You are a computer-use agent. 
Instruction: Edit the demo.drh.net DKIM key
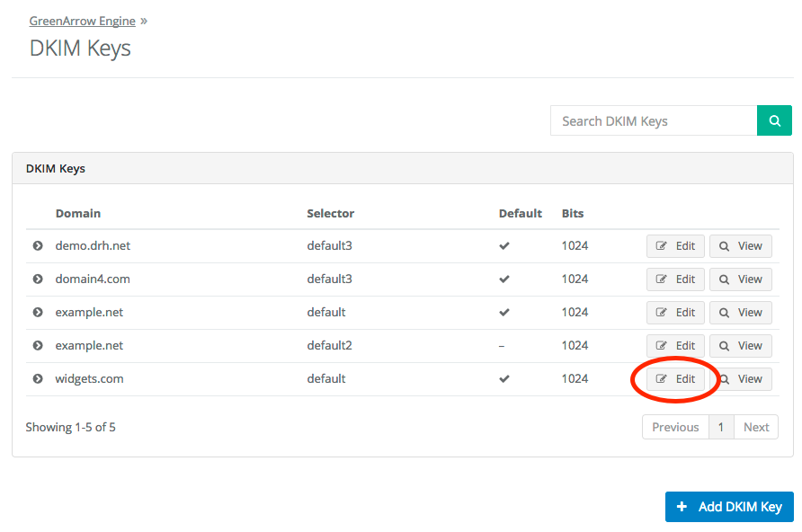click(x=675, y=246)
